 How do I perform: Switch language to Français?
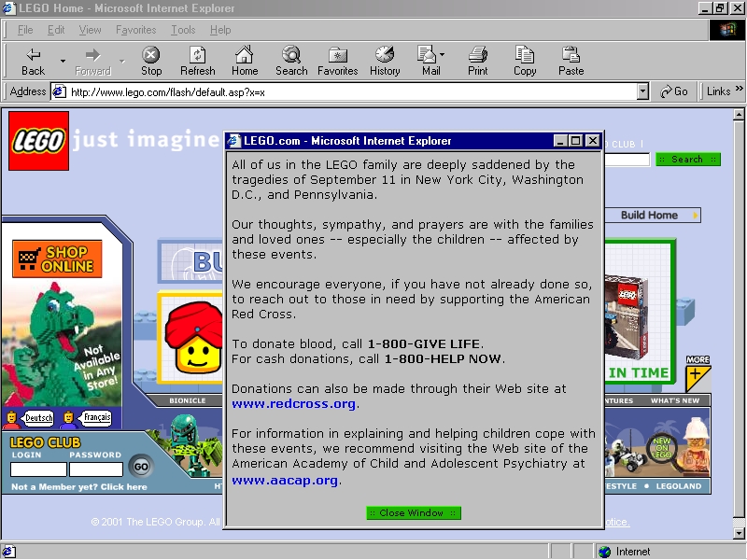[x=97, y=417]
